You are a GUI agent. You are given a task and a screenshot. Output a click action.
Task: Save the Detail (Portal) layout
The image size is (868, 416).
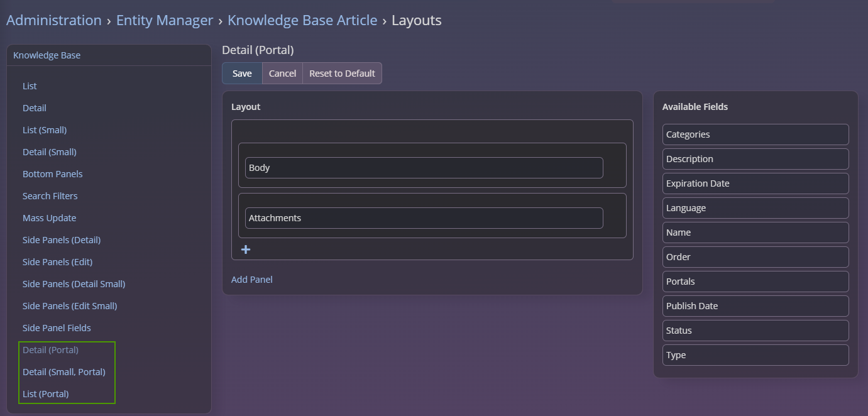[x=242, y=74]
